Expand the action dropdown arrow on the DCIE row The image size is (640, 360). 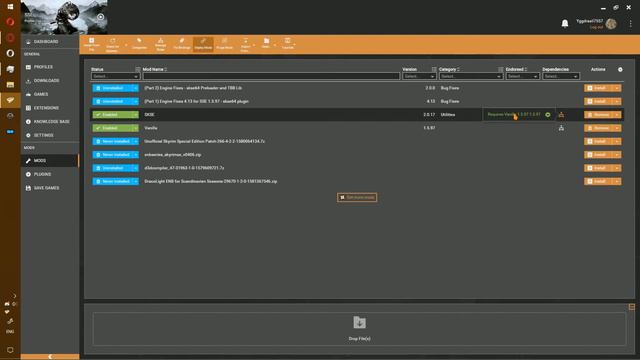click(617, 115)
